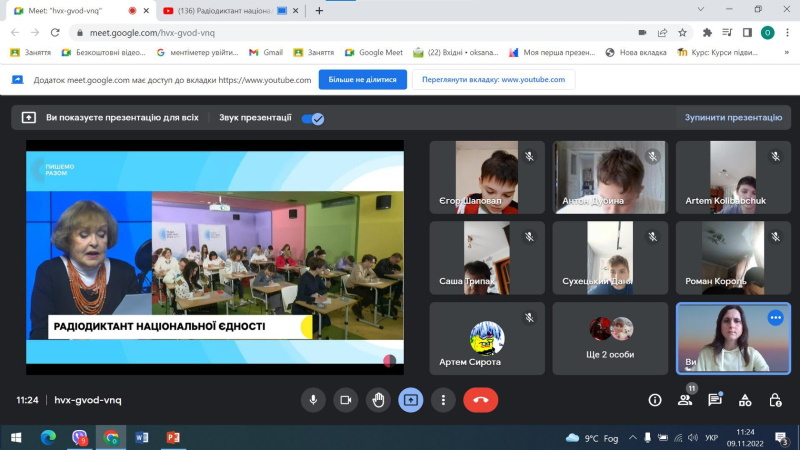Screen dimensions: 800x450
Task: Select Артем Сирота avatar tile
Action: point(487,338)
